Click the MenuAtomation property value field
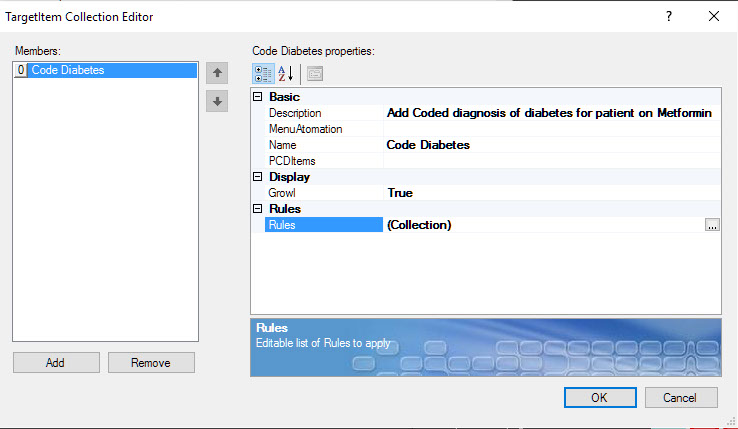The height and width of the screenshot is (429, 738). (x=549, y=129)
